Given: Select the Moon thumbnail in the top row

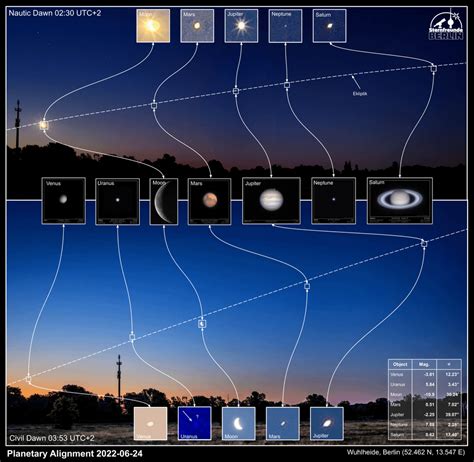Looking at the screenshot, I should click(153, 26).
